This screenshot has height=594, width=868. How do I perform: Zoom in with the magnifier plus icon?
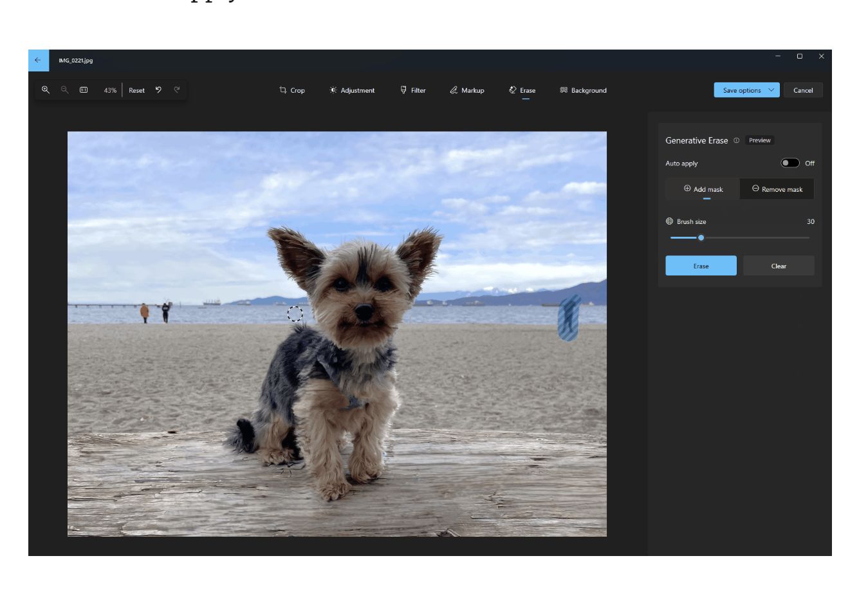46,90
